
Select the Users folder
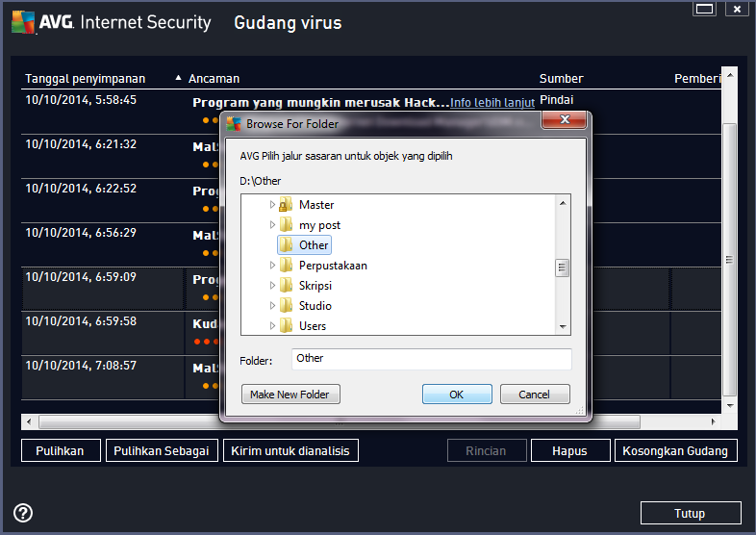tap(313, 325)
